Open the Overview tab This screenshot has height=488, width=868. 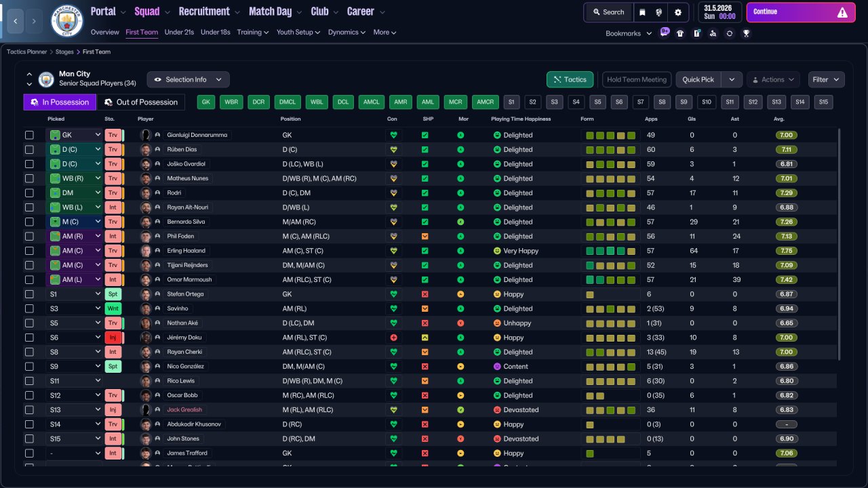(104, 32)
